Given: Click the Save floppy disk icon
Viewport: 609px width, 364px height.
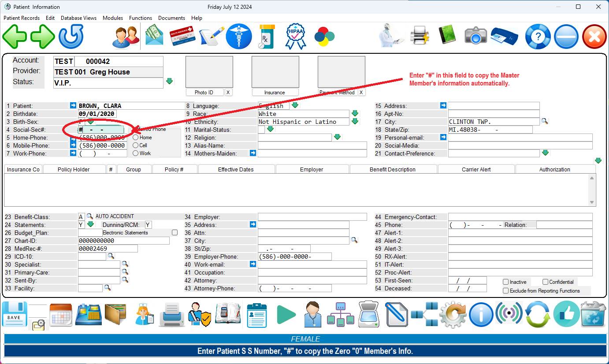Looking at the screenshot, I should (x=14, y=314).
